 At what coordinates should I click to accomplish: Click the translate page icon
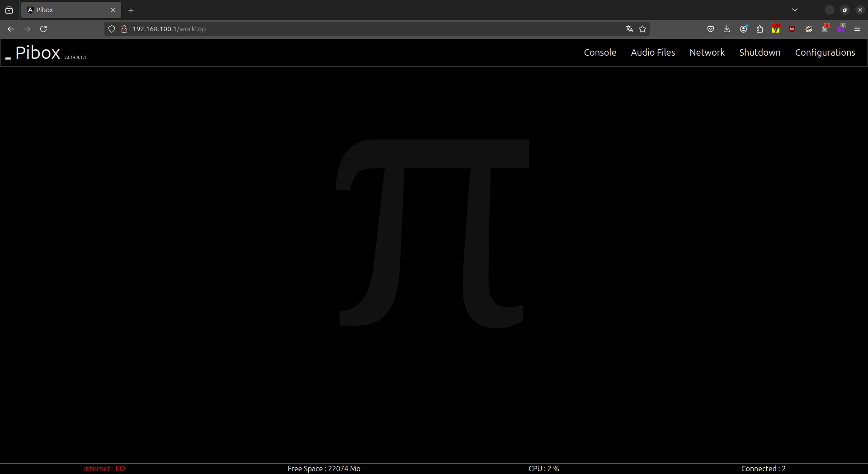point(629,29)
